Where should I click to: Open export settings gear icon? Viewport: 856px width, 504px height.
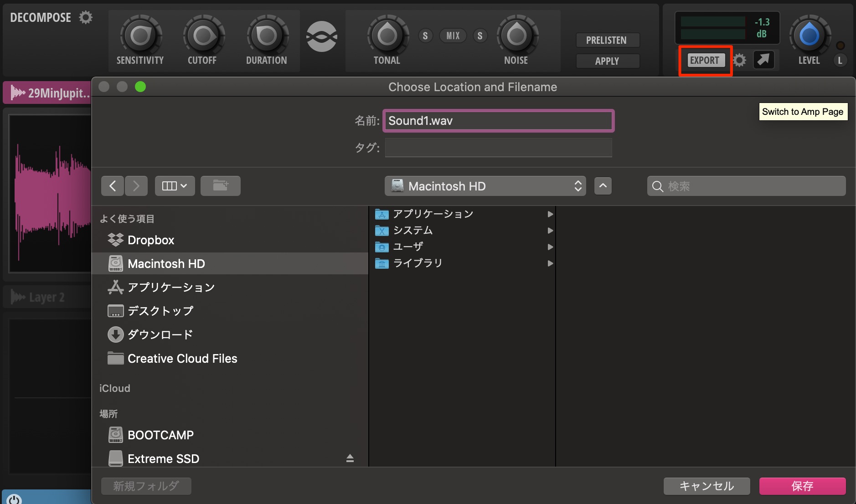pos(740,60)
